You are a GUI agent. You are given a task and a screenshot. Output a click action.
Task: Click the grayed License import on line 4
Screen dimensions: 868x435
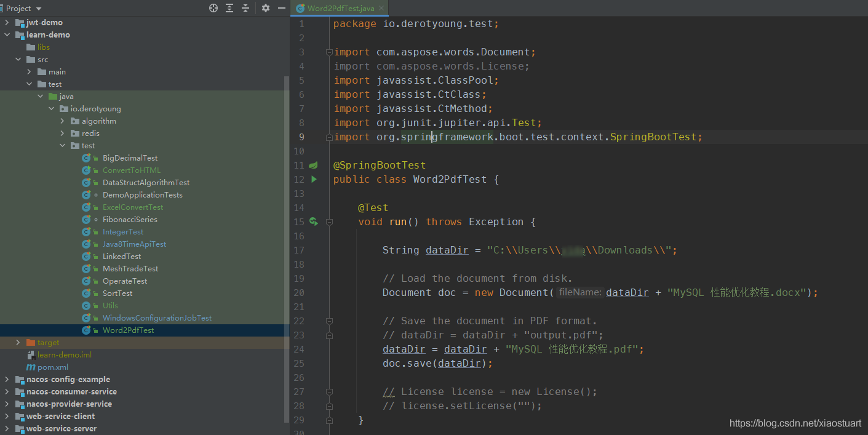432,66
